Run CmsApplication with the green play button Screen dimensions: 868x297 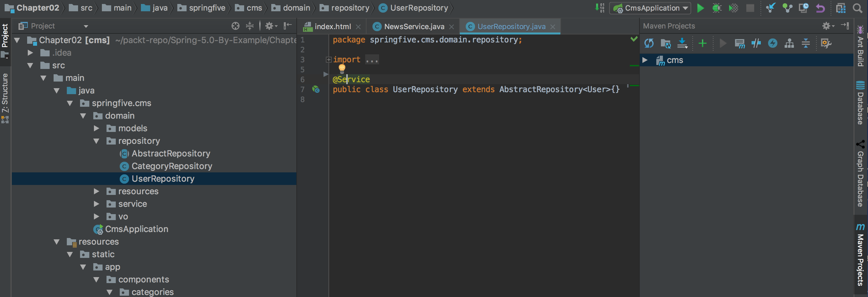pos(700,8)
